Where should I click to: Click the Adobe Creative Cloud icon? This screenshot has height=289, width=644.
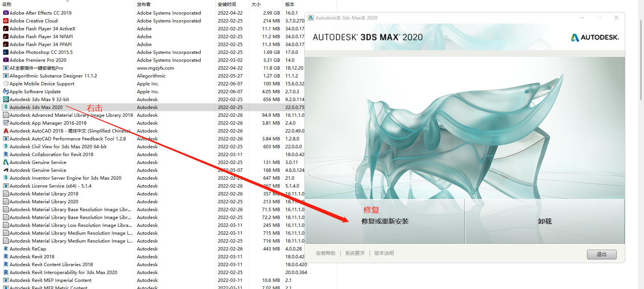[6, 21]
